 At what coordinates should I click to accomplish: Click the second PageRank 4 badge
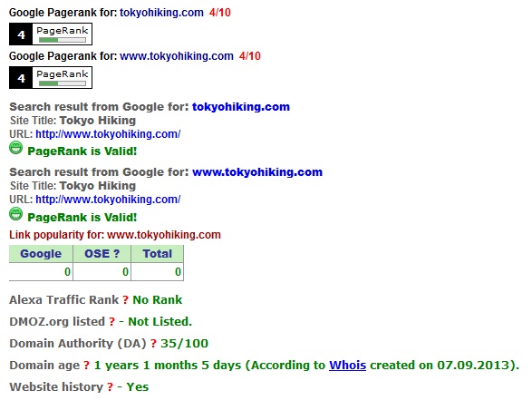pyautogui.click(x=51, y=77)
